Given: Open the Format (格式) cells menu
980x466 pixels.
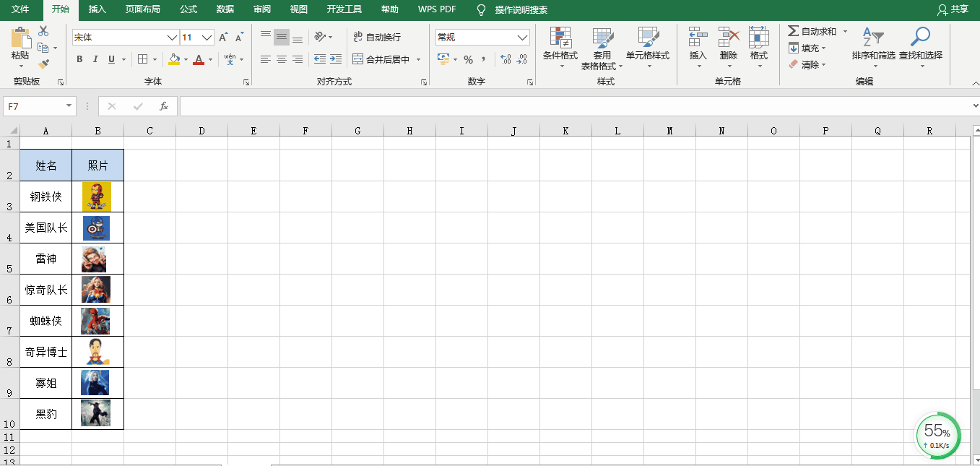Looking at the screenshot, I should (x=758, y=48).
